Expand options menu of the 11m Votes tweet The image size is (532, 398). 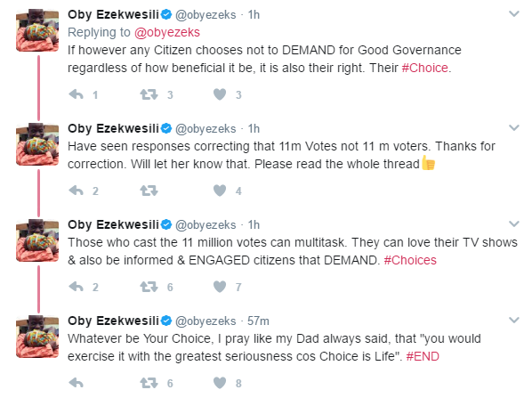click(514, 128)
